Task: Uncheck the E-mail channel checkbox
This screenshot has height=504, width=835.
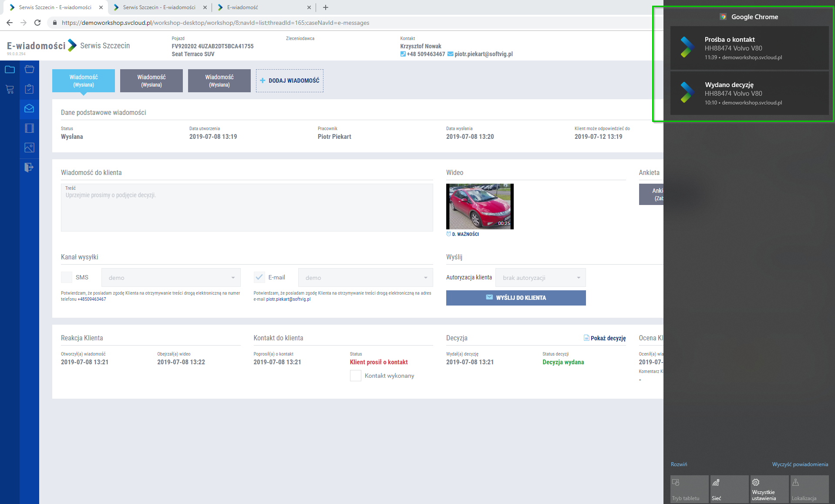Action: [259, 277]
